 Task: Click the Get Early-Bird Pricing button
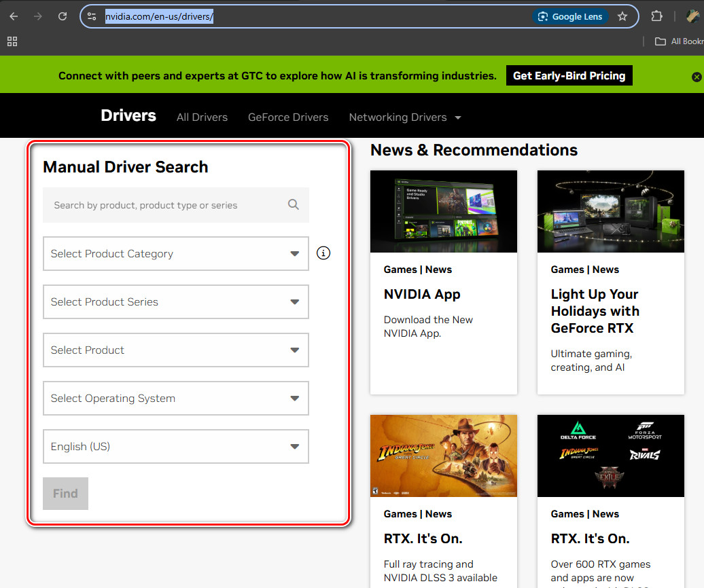pyautogui.click(x=569, y=75)
